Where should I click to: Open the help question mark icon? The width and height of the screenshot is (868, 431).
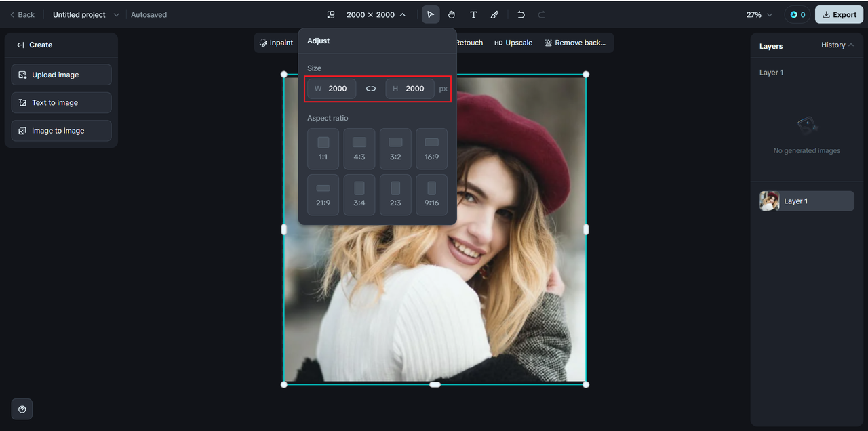pyautogui.click(x=22, y=409)
